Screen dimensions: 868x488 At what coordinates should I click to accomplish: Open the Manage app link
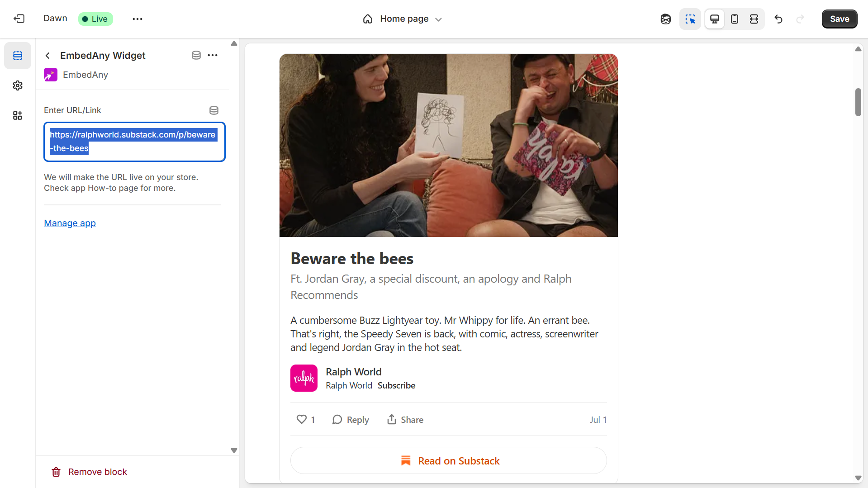tap(70, 223)
